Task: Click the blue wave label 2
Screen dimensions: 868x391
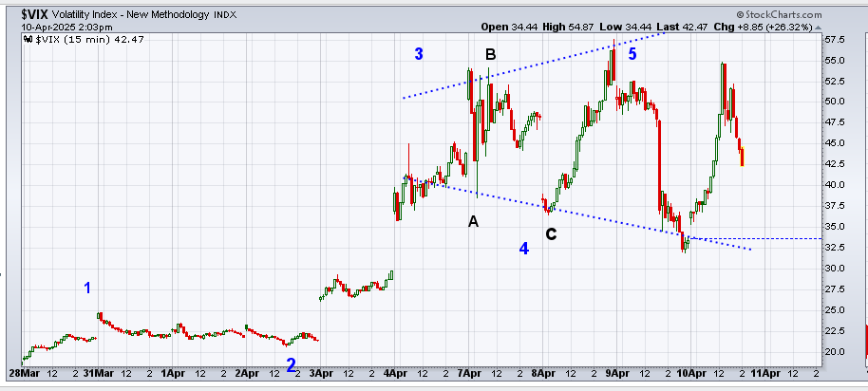Action: click(x=291, y=365)
